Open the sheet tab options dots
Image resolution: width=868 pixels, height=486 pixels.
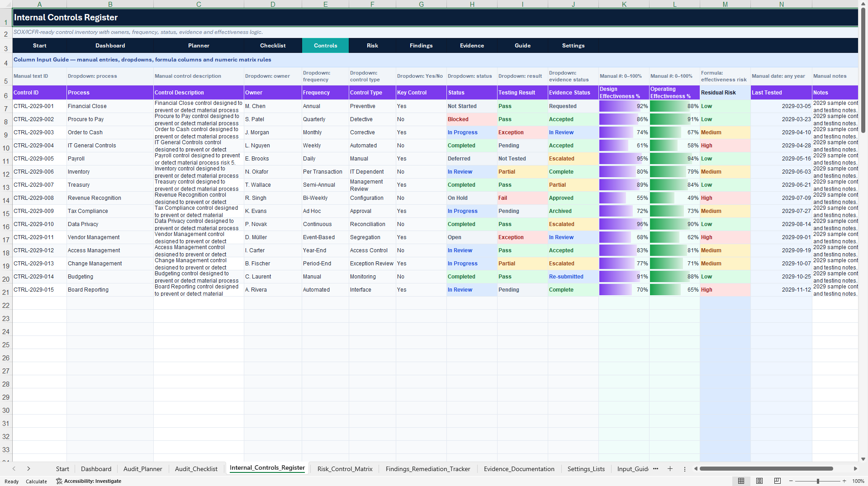pos(684,469)
